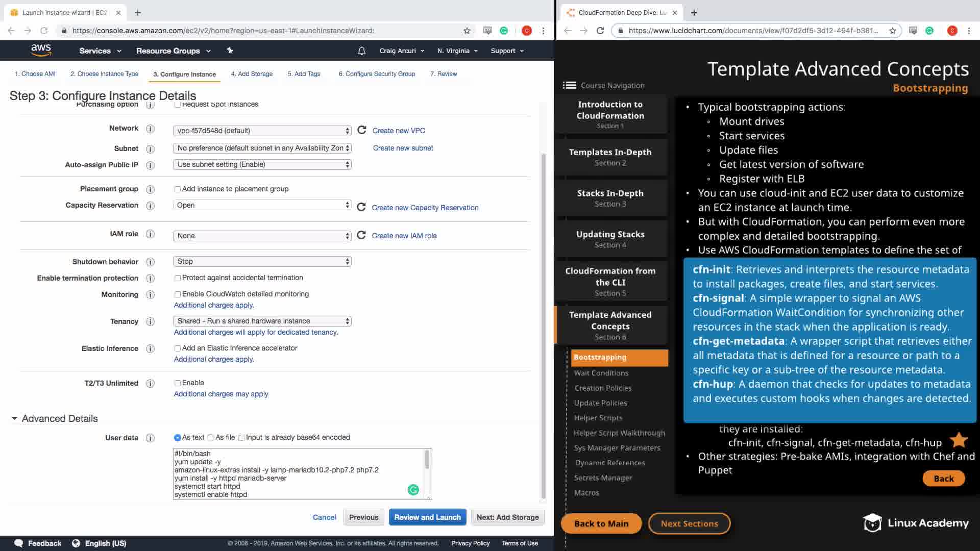980x551 pixels.
Task: Select the As file radio option
Action: [x=211, y=438]
